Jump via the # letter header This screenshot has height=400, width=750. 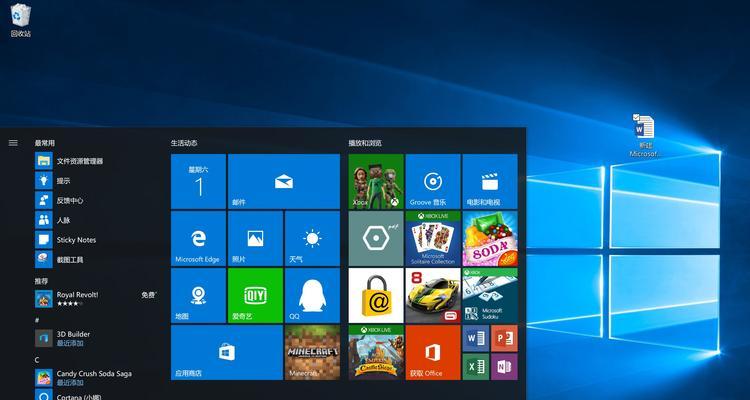[x=37, y=320]
